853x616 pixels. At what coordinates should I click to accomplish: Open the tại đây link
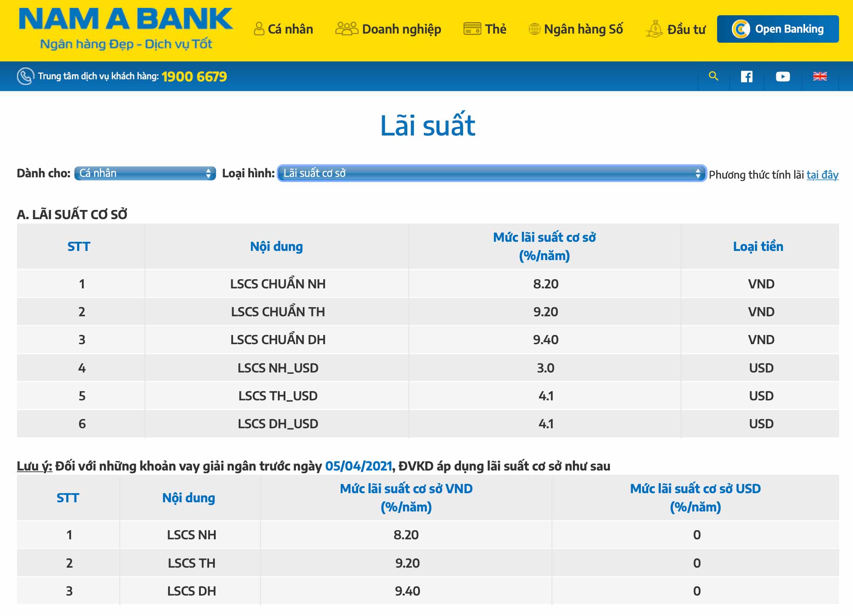[x=823, y=175]
